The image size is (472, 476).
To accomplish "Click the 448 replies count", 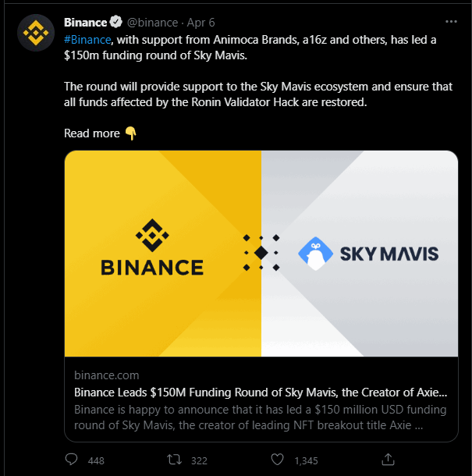I will click(96, 461).
